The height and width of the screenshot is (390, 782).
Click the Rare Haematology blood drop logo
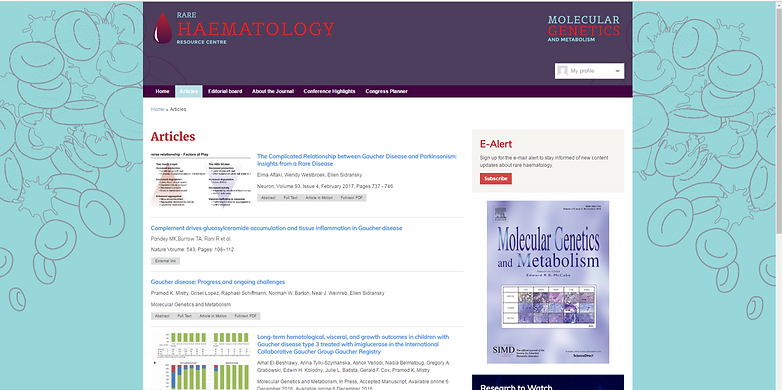[162, 28]
